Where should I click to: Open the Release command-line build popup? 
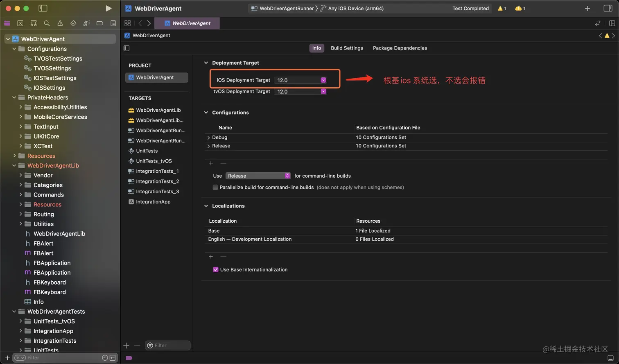[x=258, y=176]
